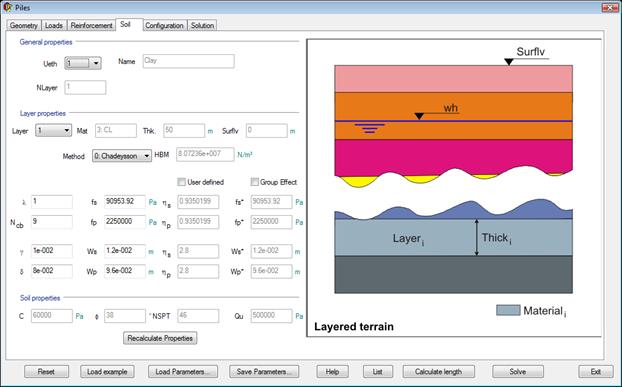Click the Save Parameters button
The height and width of the screenshot is (387, 622).
click(264, 372)
